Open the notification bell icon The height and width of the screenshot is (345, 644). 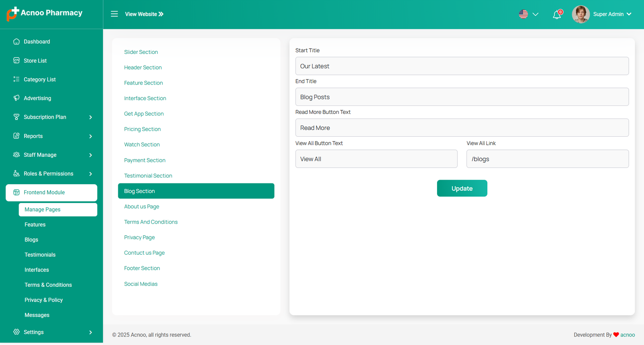557,15
